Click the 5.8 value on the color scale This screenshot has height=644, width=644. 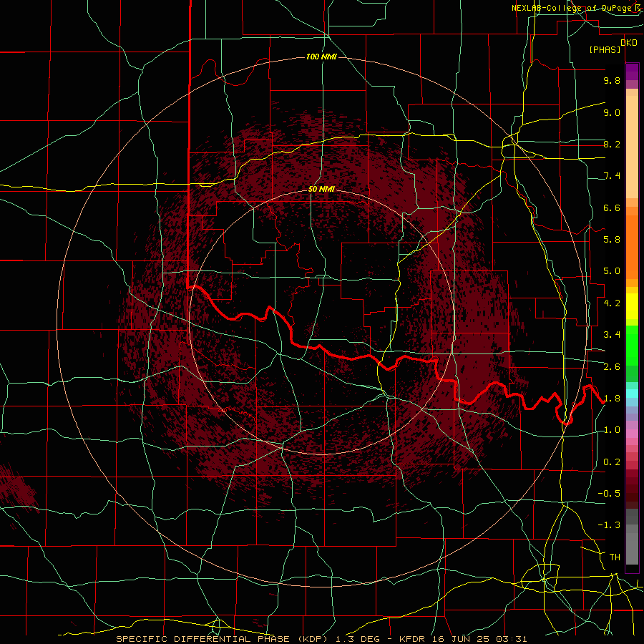612,240
